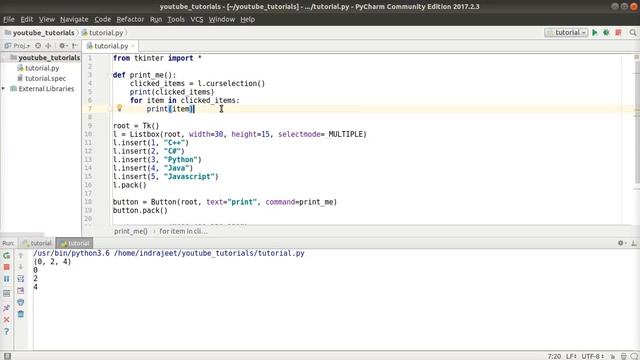Click the editor vertical scrollbar
The image size is (640, 360).
[637, 122]
